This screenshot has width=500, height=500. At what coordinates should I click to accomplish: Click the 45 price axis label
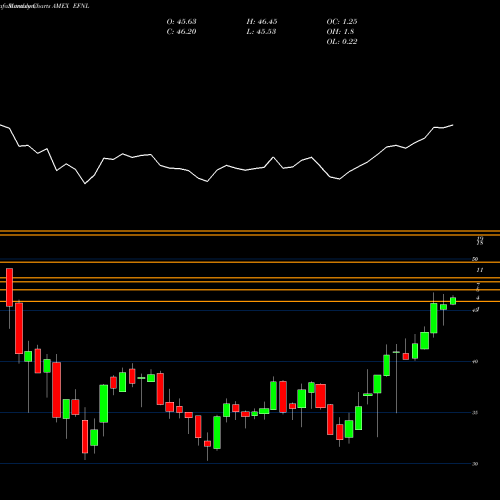476,310
